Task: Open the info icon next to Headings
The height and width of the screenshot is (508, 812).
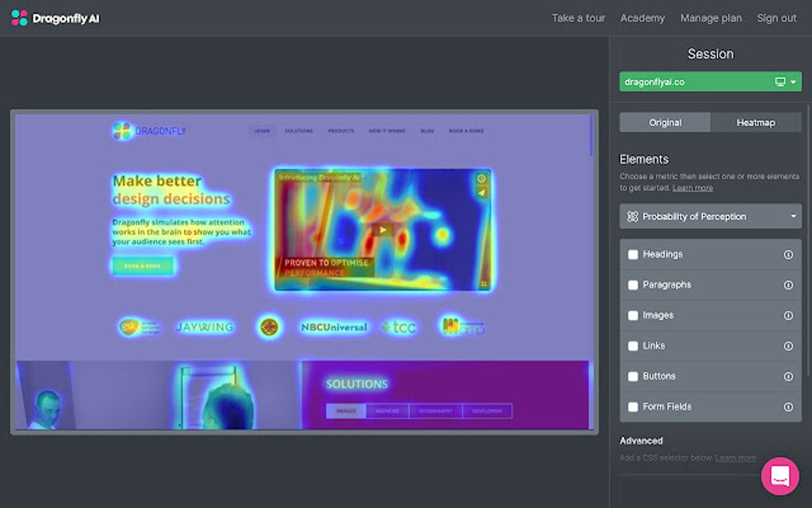Action: [788, 254]
